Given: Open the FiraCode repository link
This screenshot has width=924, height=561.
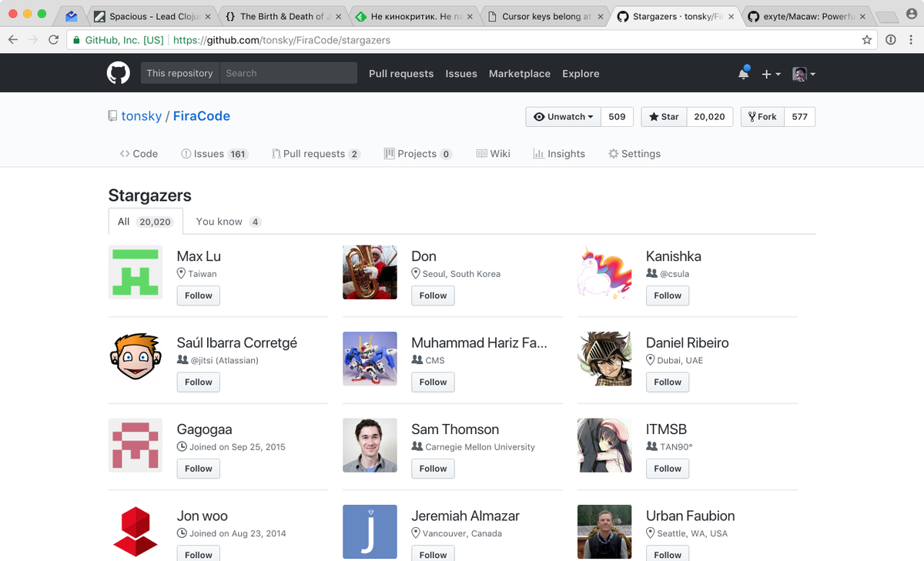Looking at the screenshot, I should click(202, 116).
